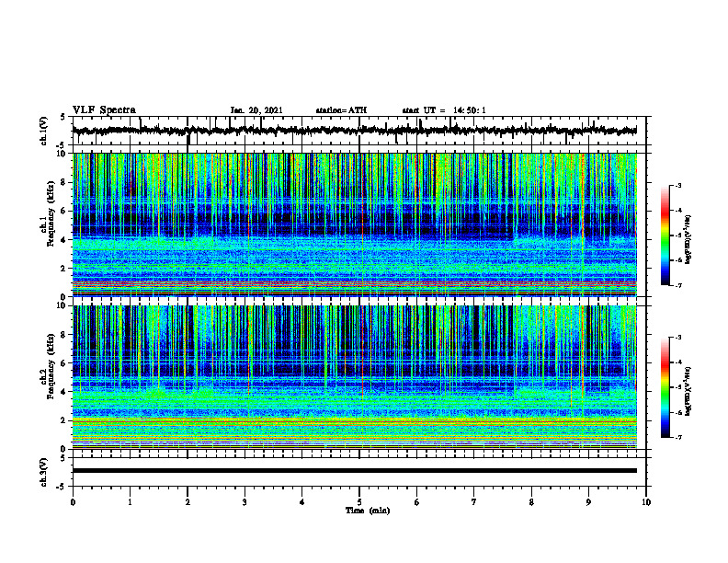Click time axis tick label "2"
Viewport: 728px width, 563px height.
point(188,502)
